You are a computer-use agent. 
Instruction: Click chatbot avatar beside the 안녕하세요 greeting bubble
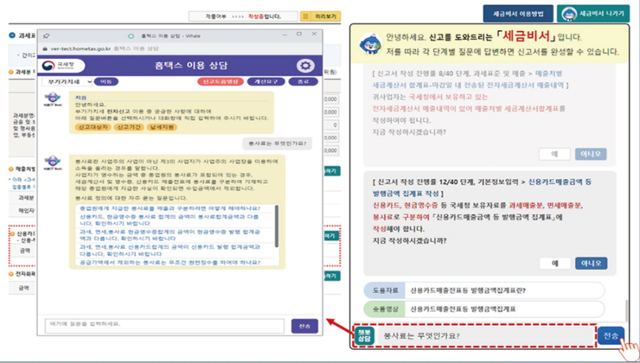tap(53, 99)
